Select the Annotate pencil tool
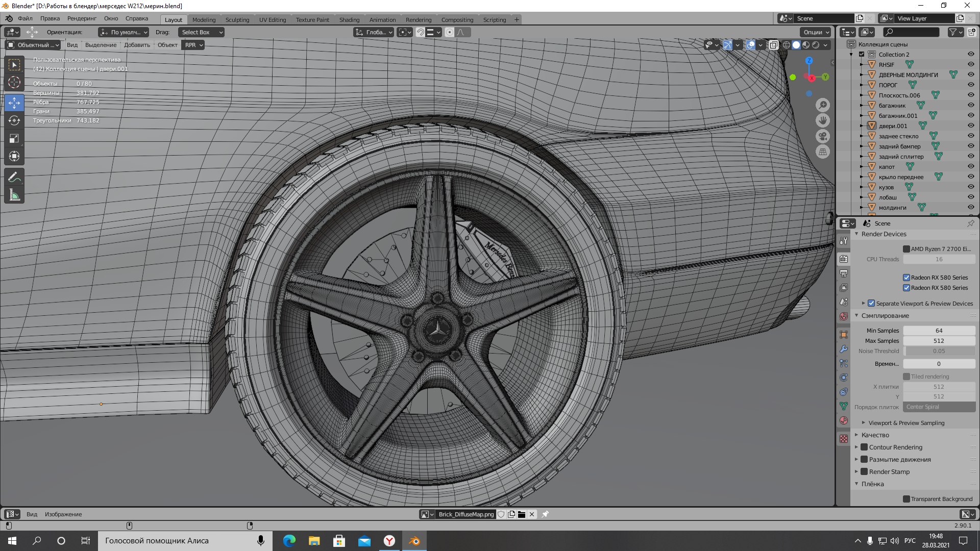 14,177
